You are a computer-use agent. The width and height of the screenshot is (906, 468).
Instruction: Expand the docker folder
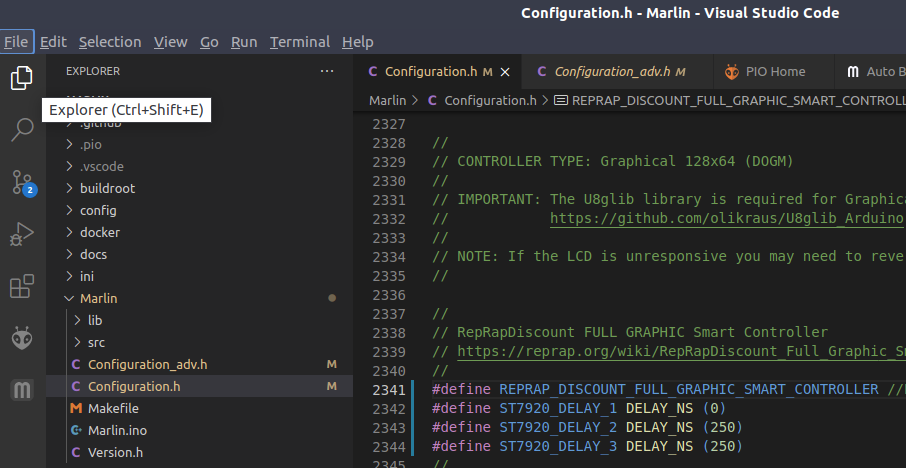199,232
